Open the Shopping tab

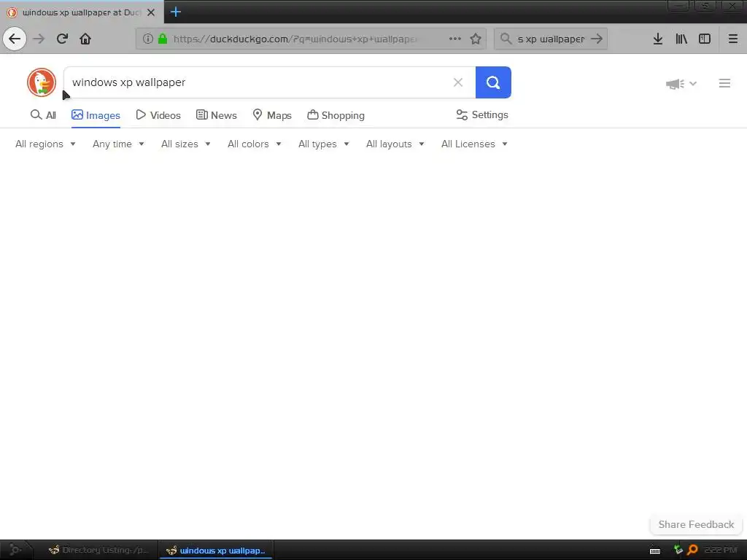click(336, 115)
